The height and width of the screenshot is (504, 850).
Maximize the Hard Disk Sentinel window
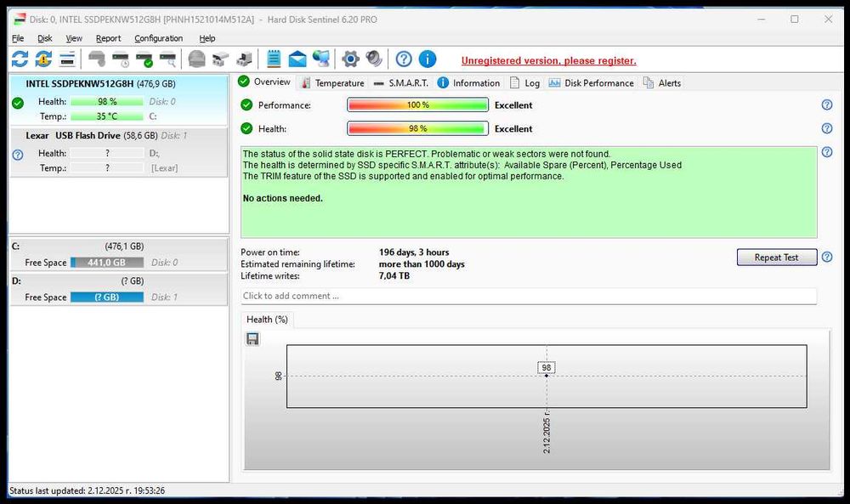[794, 19]
